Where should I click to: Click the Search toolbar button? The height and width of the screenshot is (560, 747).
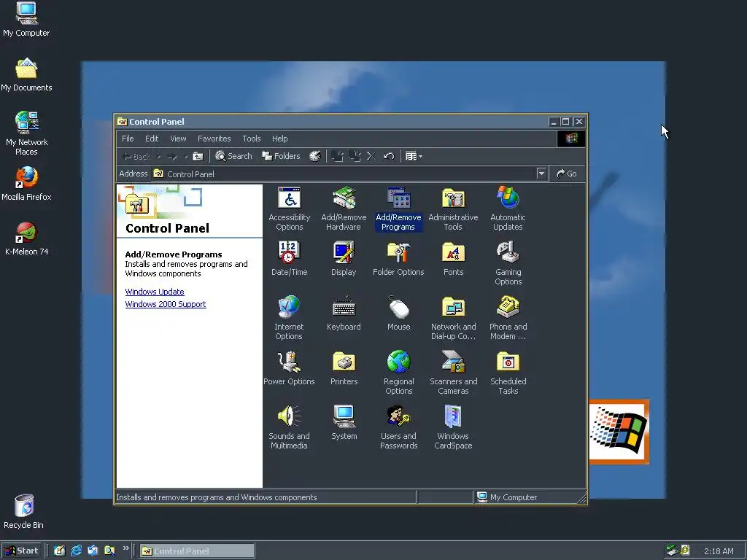tap(233, 156)
